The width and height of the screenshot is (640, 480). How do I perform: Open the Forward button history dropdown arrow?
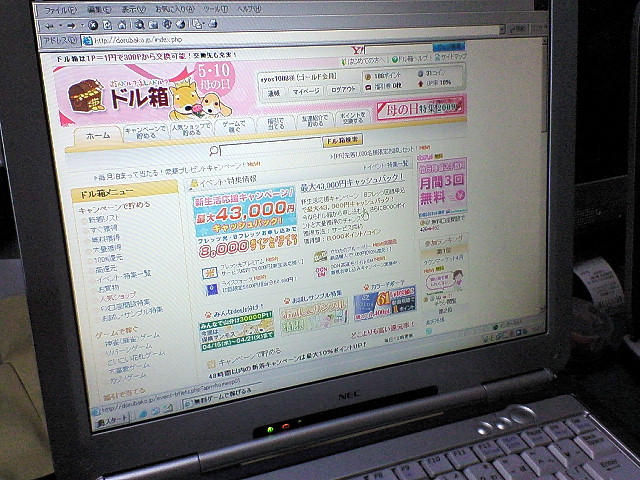coord(82,25)
